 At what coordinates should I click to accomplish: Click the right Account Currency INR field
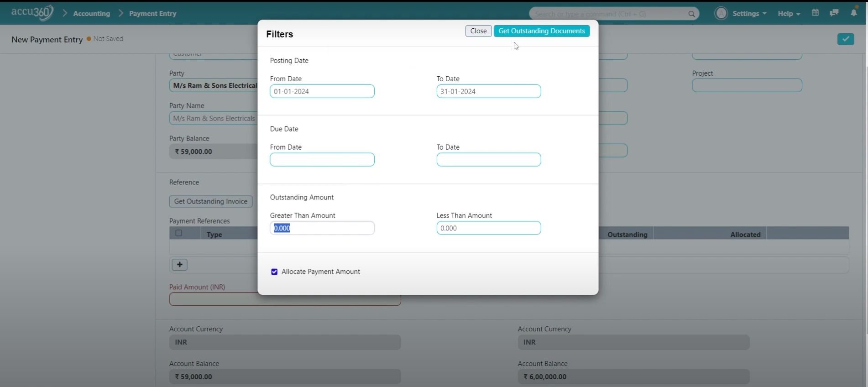pyautogui.click(x=633, y=342)
